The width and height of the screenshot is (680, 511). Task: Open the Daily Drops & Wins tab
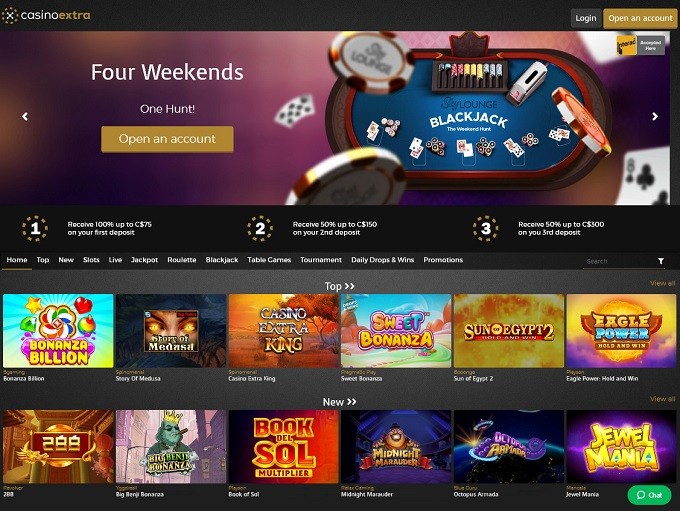(x=382, y=260)
